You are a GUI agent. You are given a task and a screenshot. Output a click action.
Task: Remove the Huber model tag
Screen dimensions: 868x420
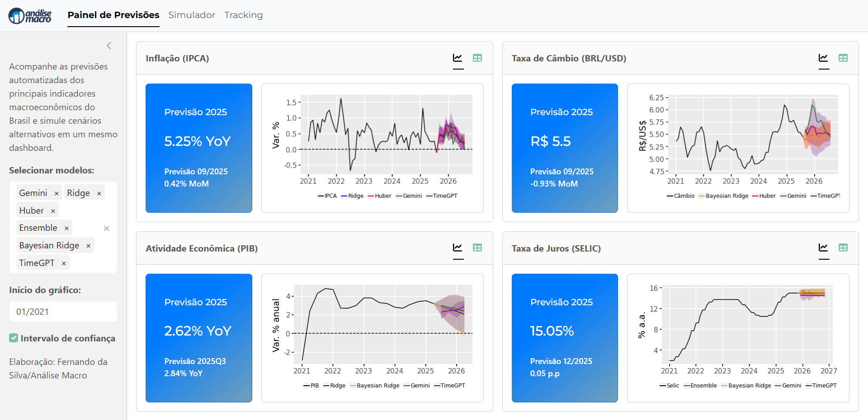click(53, 211)
